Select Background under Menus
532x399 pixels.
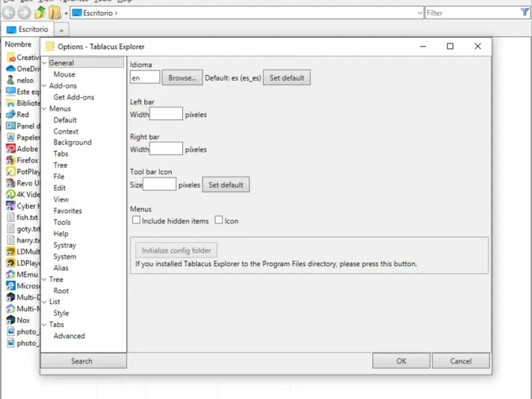[x=72, y=142]
